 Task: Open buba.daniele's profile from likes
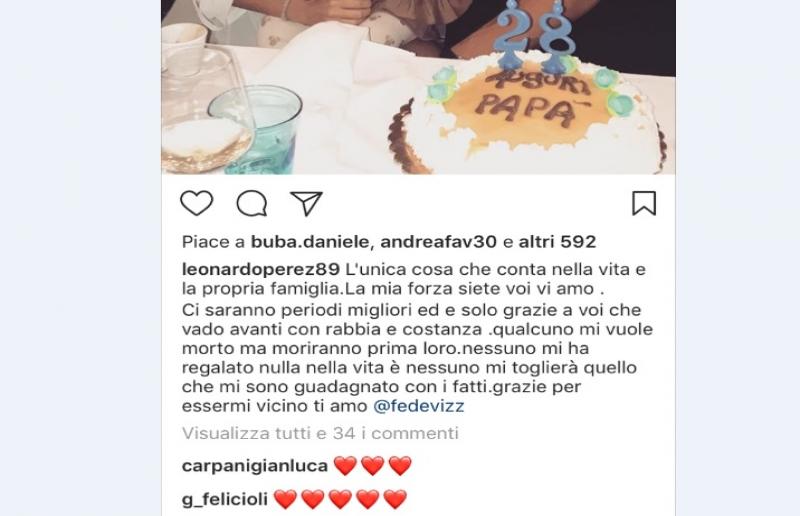click(x=309, y=241)
